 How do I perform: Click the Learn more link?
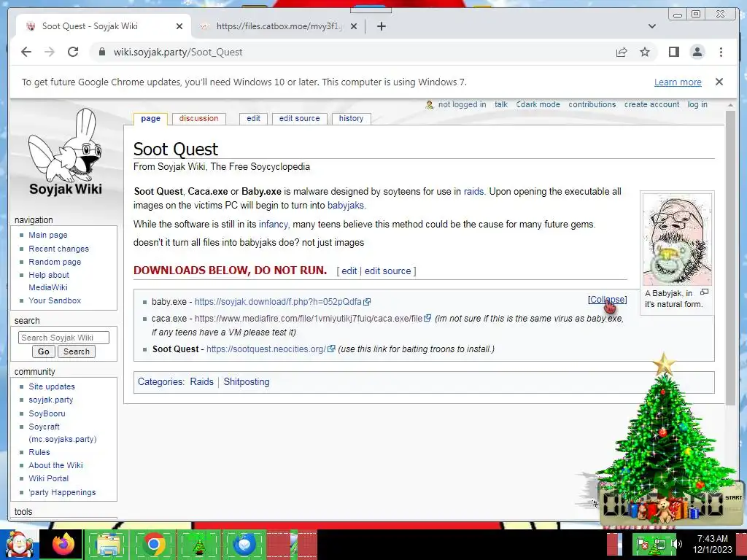pos(678,82)
